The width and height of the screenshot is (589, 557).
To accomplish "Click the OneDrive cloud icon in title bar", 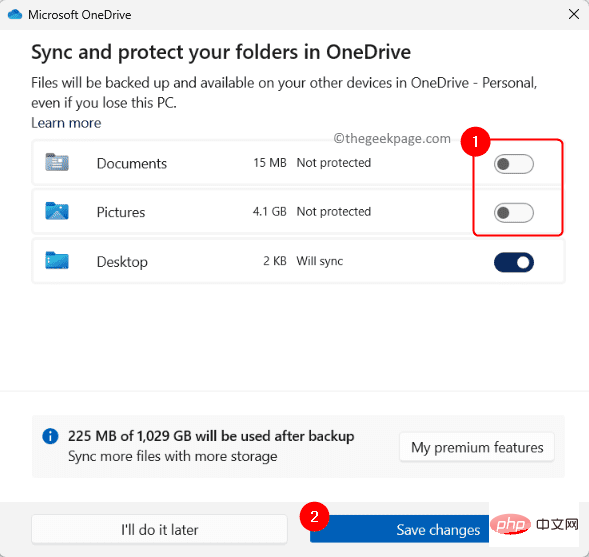I will pyautogui.click(x=15, y=15).
